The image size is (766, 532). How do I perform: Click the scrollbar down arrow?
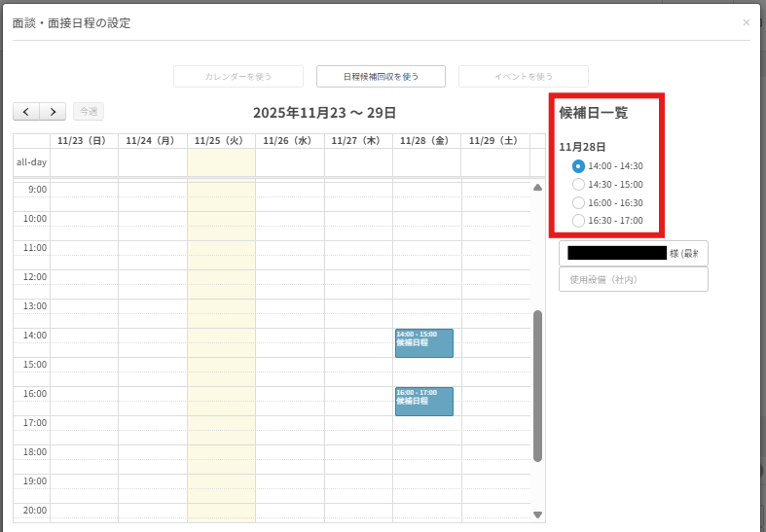pos(537,514)
